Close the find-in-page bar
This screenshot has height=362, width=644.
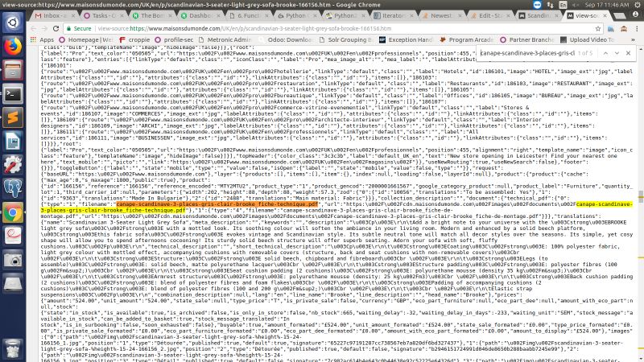pos(629,53)
